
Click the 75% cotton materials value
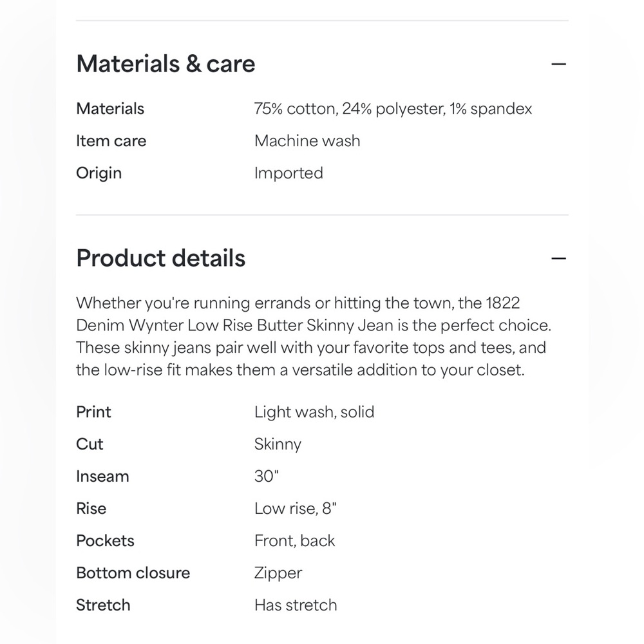(393, 109)
